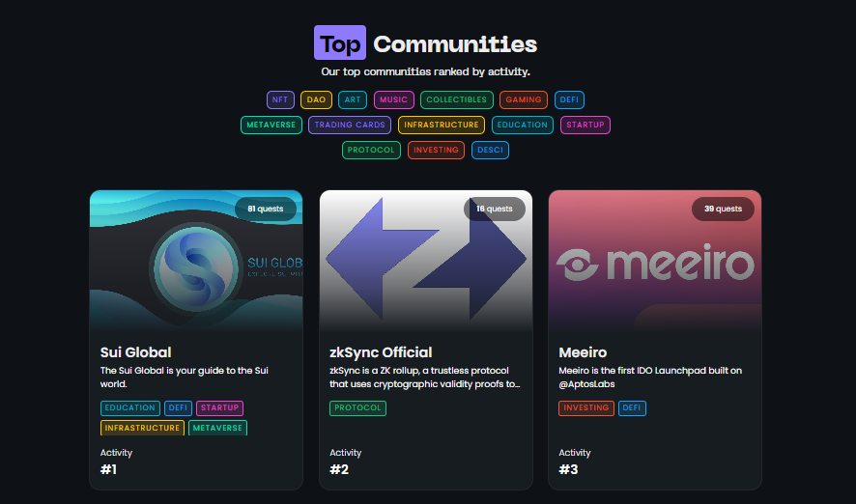Select the METAVERSE filter in top filters
856x504 pixels.
pos(271,125)
